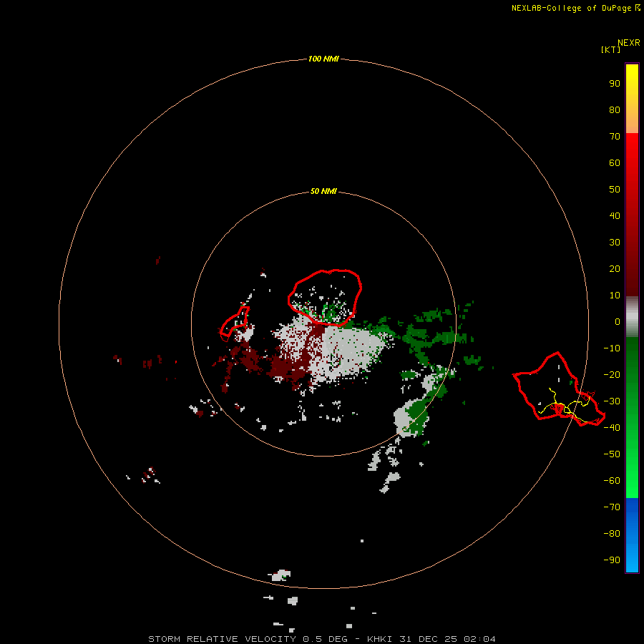Click the small red island outline west of center
The image size is (644, 644).
click(235, 323)
